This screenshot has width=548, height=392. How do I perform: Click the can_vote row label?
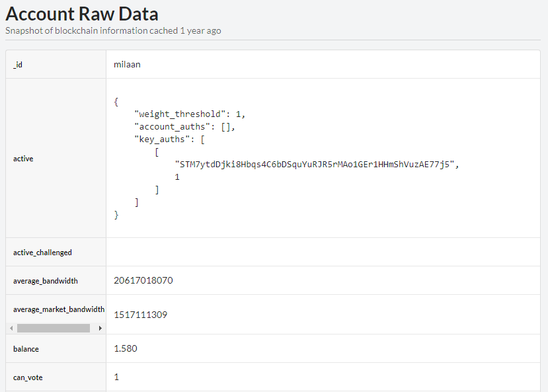tap(28, 377)
